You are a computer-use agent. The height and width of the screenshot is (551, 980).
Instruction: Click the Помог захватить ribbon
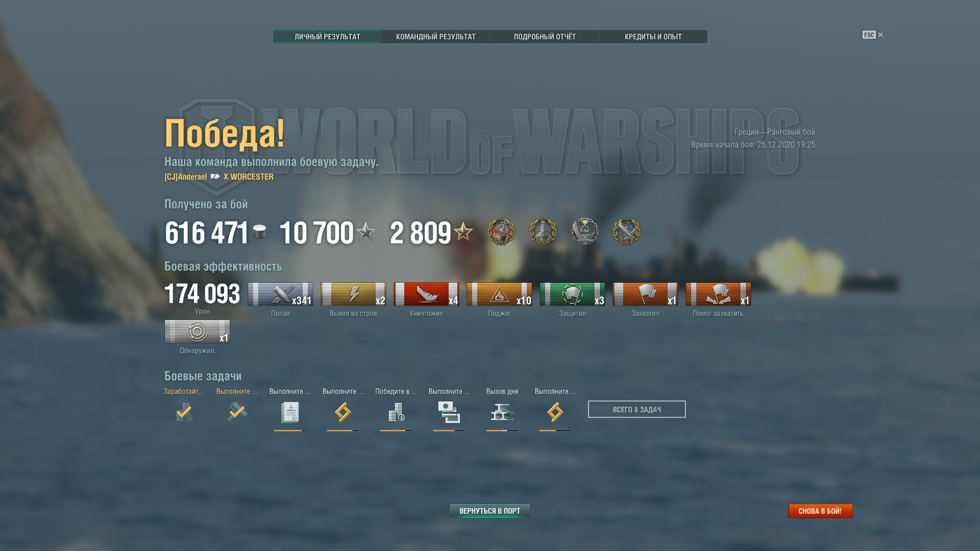(x=718, y=294)
